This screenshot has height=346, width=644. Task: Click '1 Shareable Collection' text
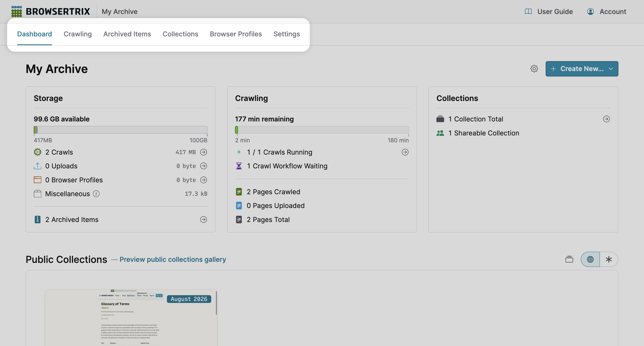coord(484,133)
